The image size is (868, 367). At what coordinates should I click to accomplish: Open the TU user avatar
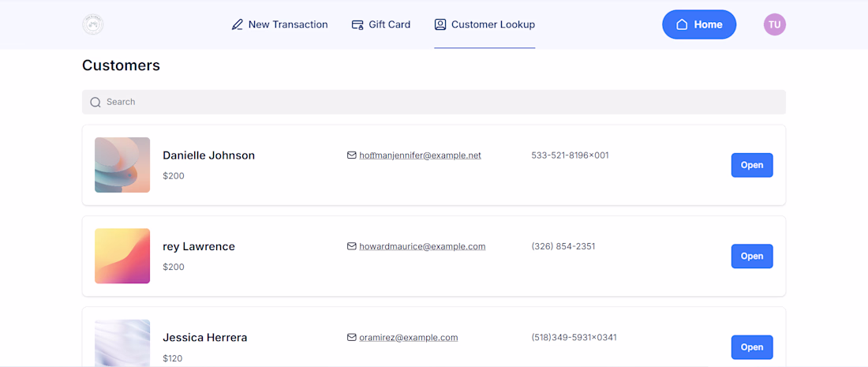pyautogui.click(x=774, y=24)
